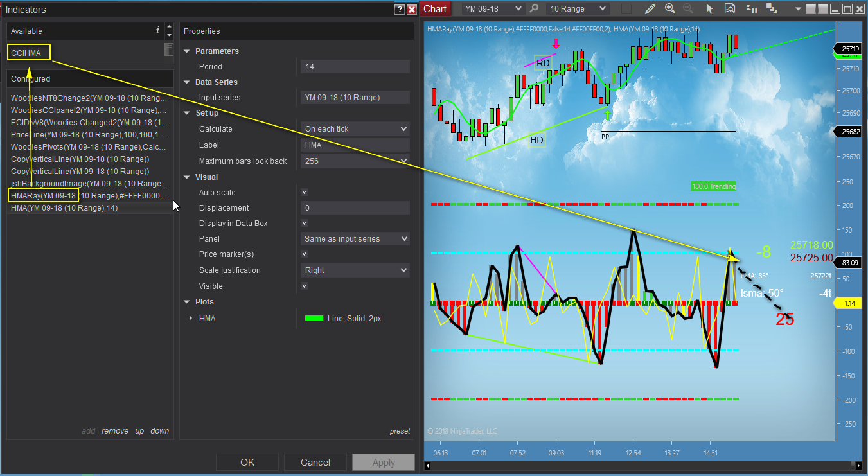868x476 pixels.
Task: Click the bars icon right of Data Box
Action: coord(752,9)
